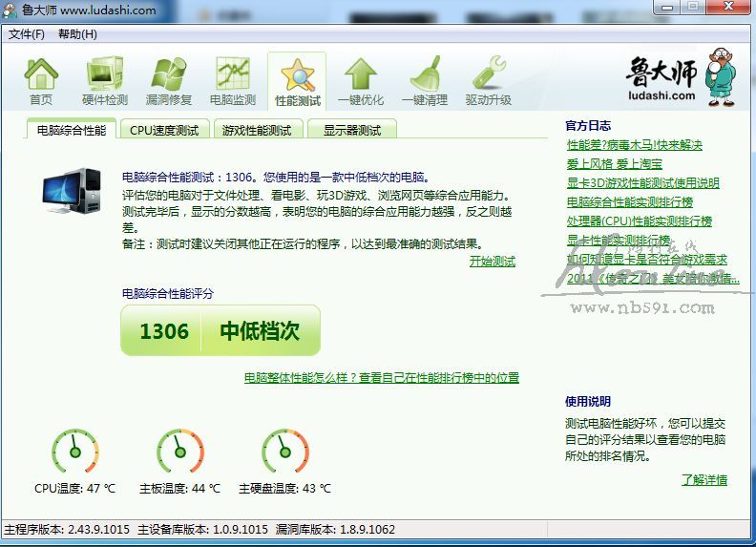The width and height of the screenshot is (756, 547).
Task: Open the 文件(F) menu
Action: [27, 34]
